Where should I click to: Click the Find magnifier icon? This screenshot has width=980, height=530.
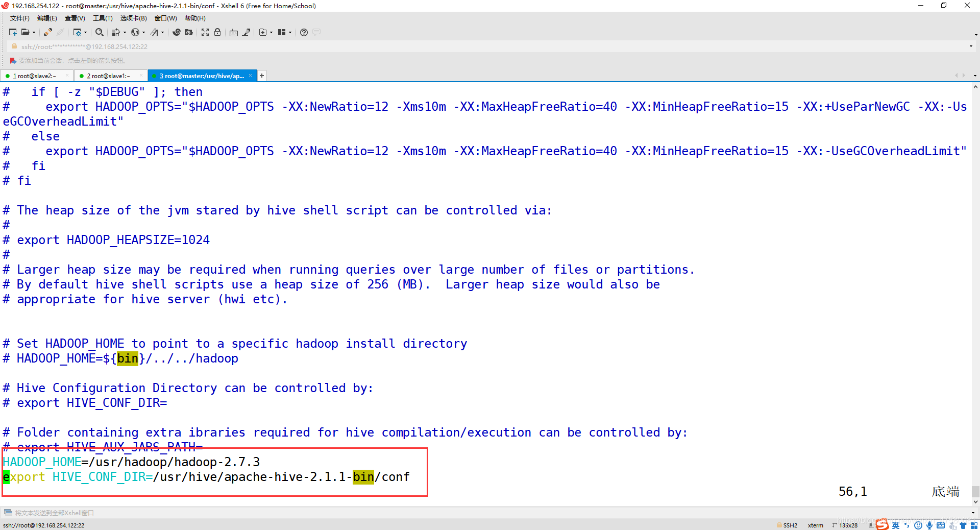point(100,32)
